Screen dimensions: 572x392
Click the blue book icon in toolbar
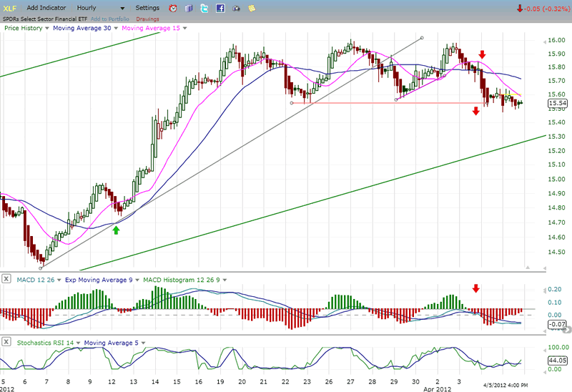click(x=189, y=8)
